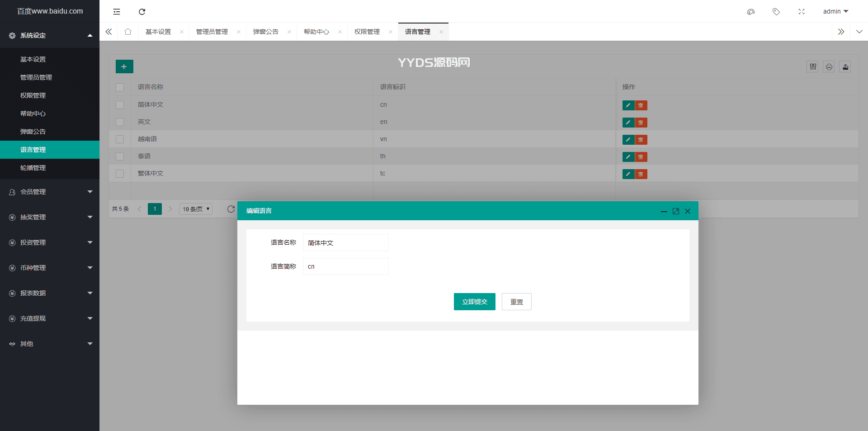Switch to the 权限管理 tab
868x431 pixels.
point(367,32)
